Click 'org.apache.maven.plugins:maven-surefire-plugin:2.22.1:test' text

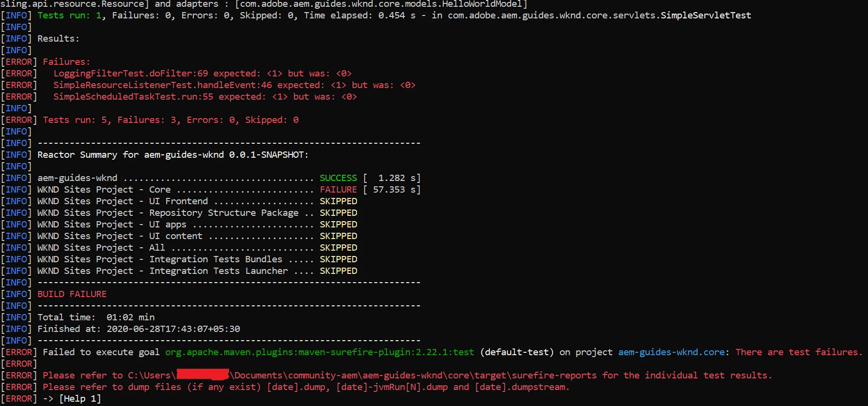pos(320,352)
